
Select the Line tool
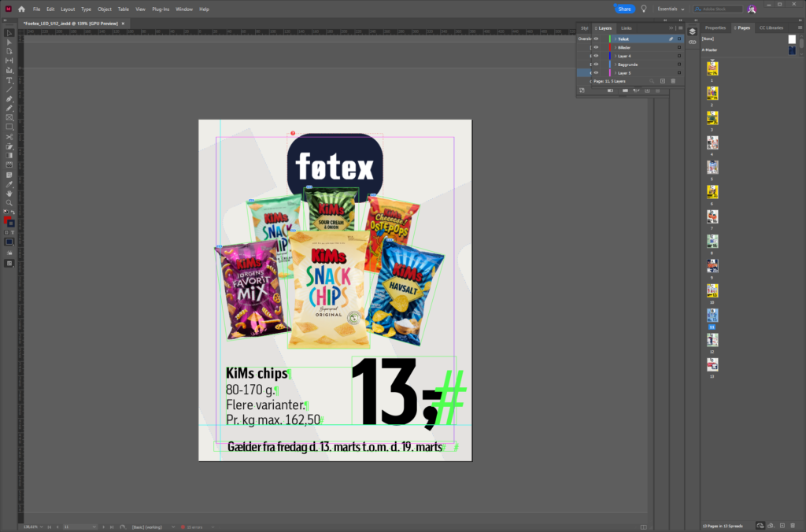(x=9, y=90)
